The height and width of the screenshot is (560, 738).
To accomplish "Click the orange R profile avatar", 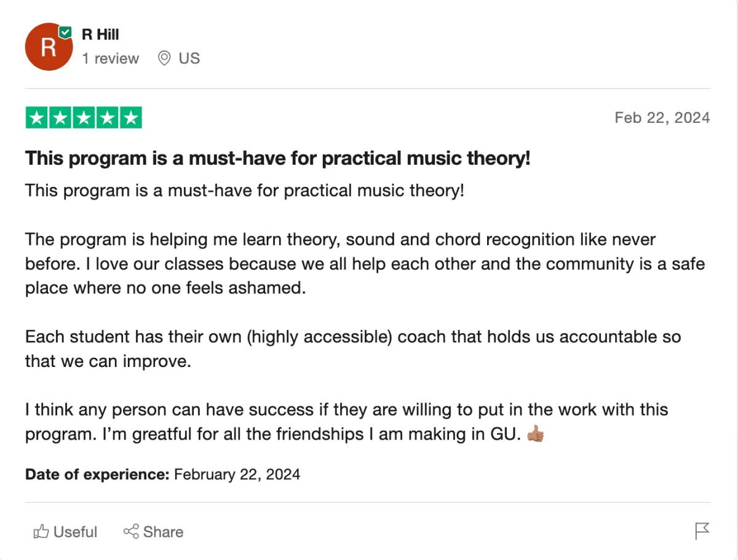I will pos(48,47).
